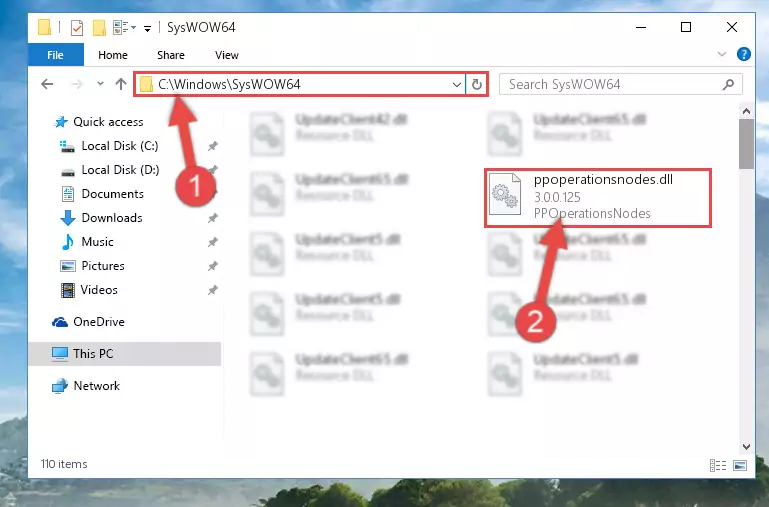Click the address bar path C:\Windows\SysWOW64
This screenshot has width=769, height=507.
(229, 84)
